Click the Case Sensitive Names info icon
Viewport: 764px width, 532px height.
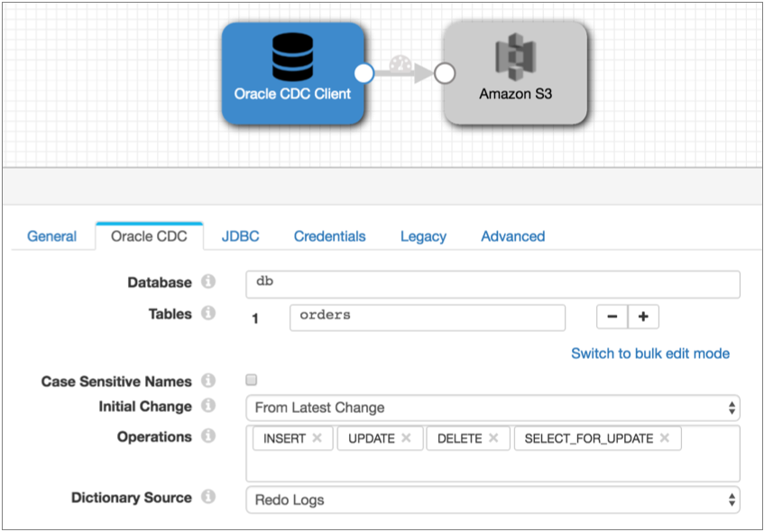208,381
